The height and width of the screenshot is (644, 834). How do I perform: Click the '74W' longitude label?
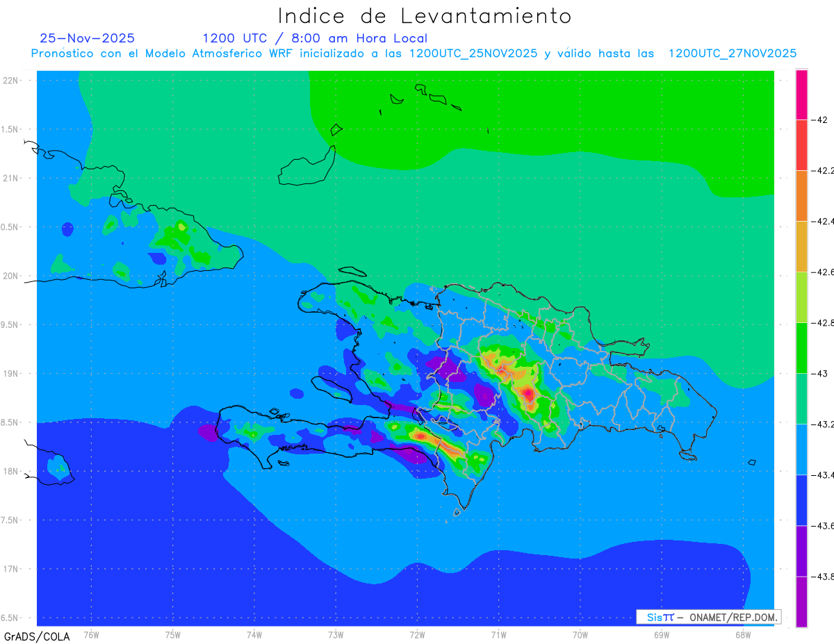(254, 635)
